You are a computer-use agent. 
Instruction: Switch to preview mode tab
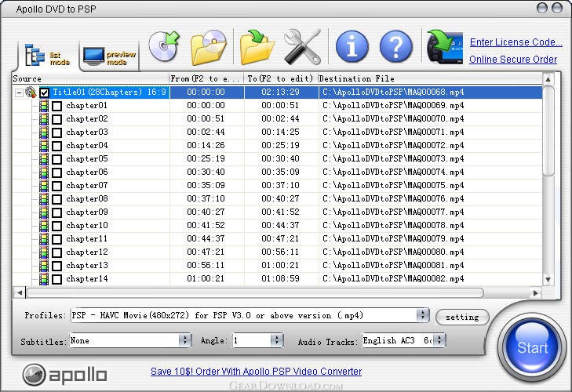coord(109,56)
